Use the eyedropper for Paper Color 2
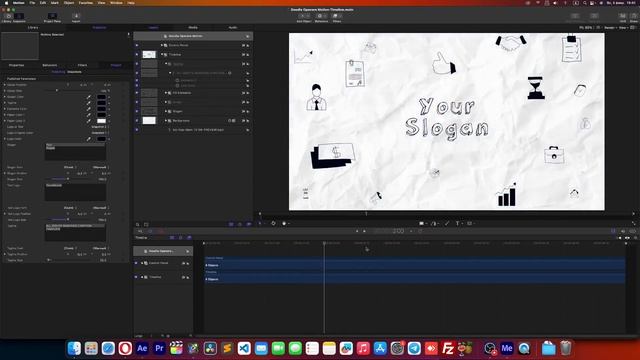Screen dimensions: 640x360 point(89,121)
